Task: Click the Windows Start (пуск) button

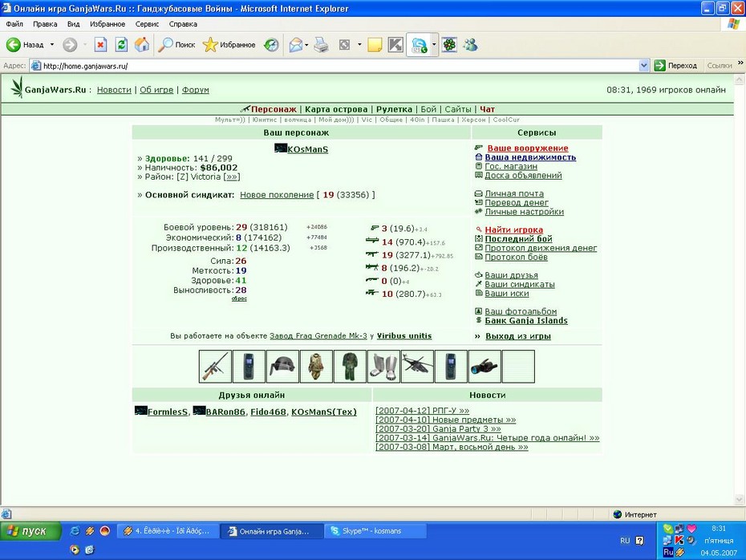Action: coord(31,531)
